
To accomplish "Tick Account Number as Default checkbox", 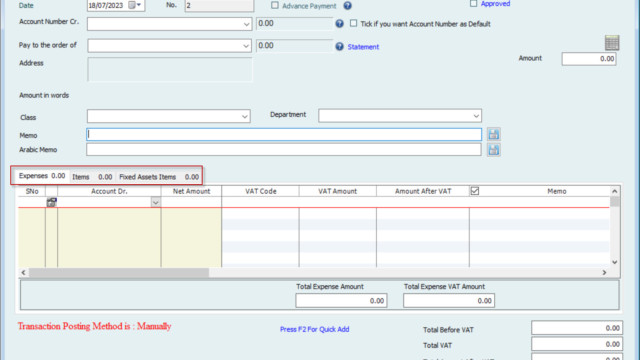I will (x=353, y=23).
